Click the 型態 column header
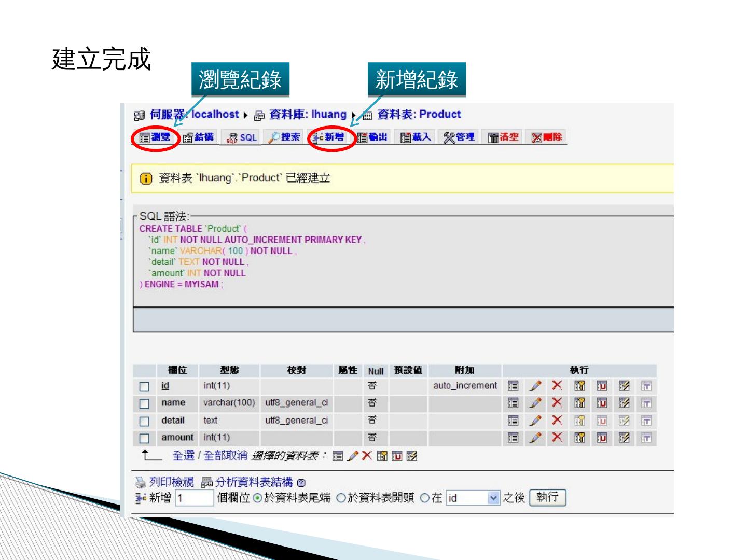 [x=229, y=370]
